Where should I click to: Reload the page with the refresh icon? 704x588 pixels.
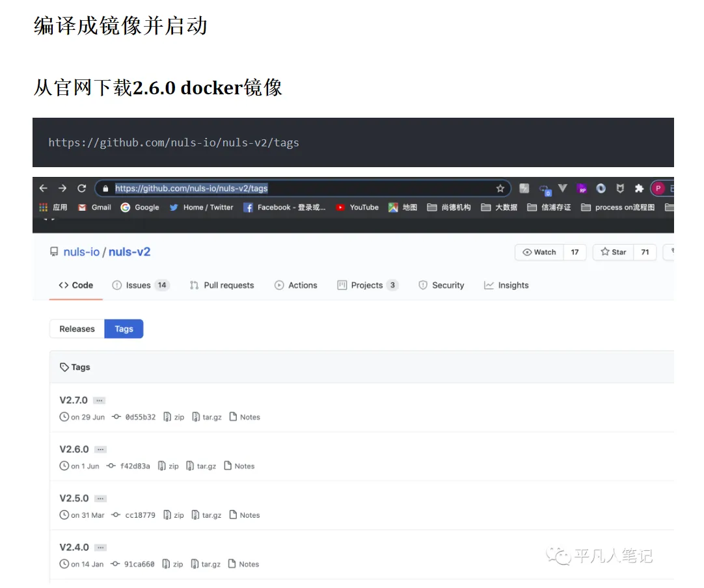[x=82, y=189]
